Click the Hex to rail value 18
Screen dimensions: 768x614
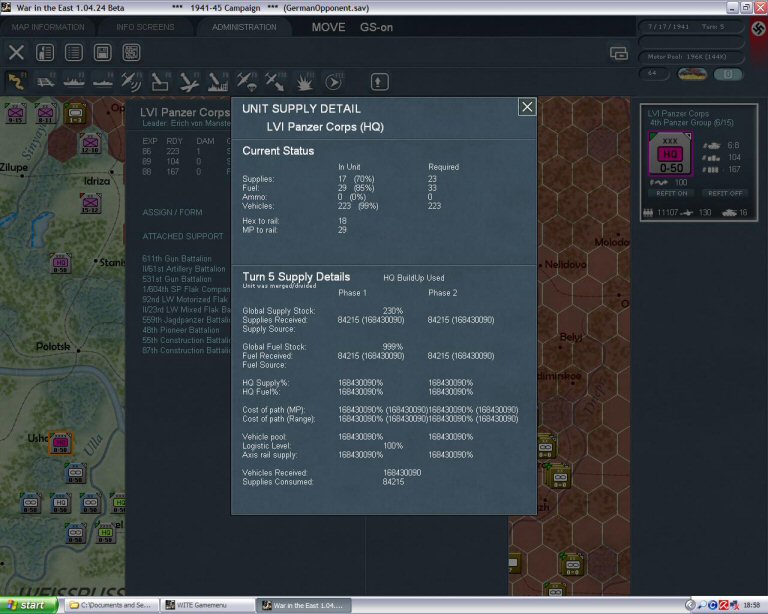(342, 221)
